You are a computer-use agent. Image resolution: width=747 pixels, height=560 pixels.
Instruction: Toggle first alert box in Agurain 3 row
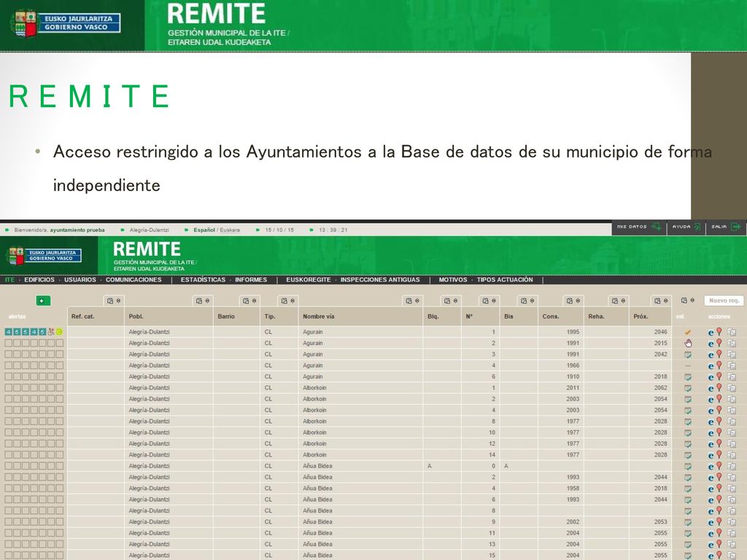8,354
